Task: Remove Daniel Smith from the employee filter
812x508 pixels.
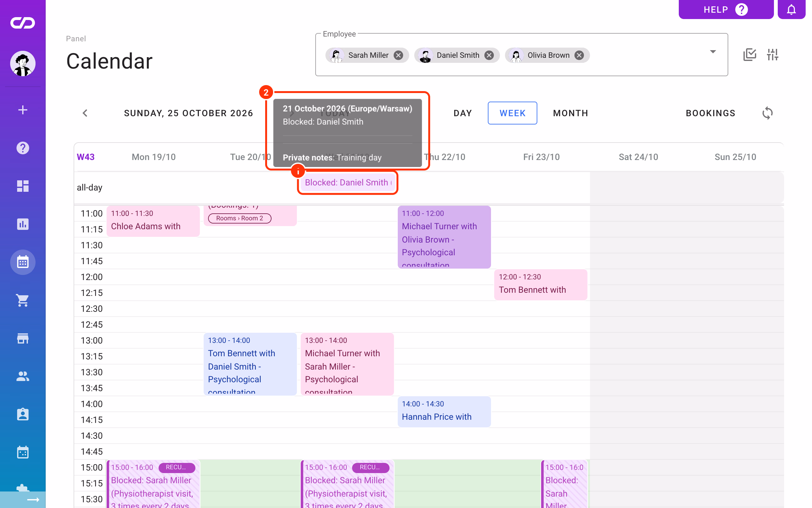Action: pyautogui.click(x=489, y=55)
